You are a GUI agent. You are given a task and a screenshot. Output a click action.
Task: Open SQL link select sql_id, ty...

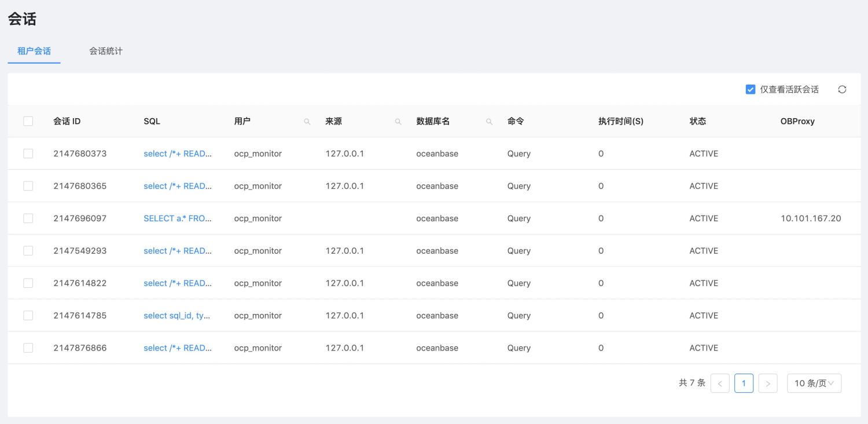click(177, 316)
